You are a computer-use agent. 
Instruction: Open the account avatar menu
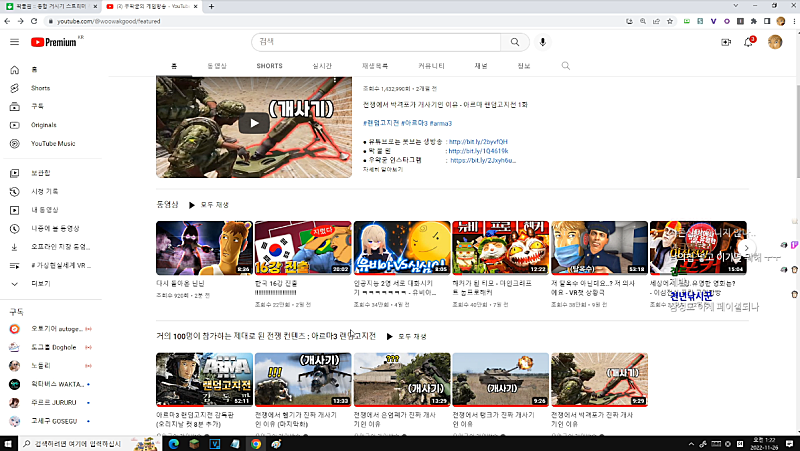[x=774, y=42]
